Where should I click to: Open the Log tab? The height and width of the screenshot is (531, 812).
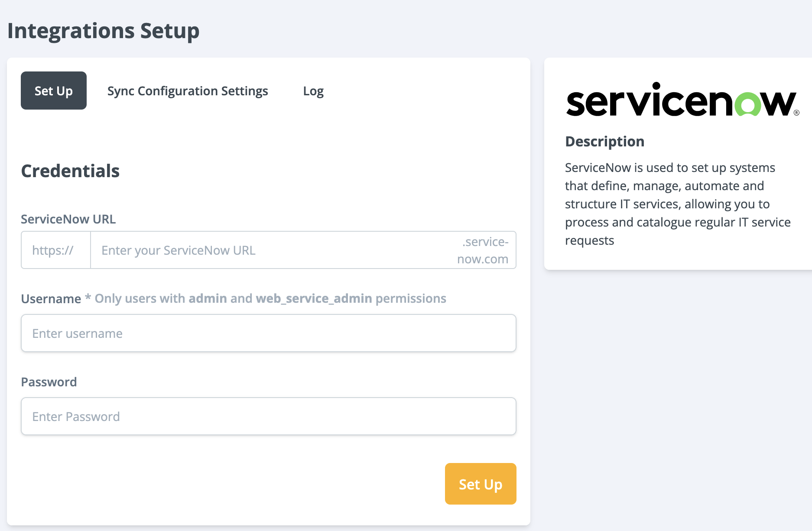(x=313, y=91)
